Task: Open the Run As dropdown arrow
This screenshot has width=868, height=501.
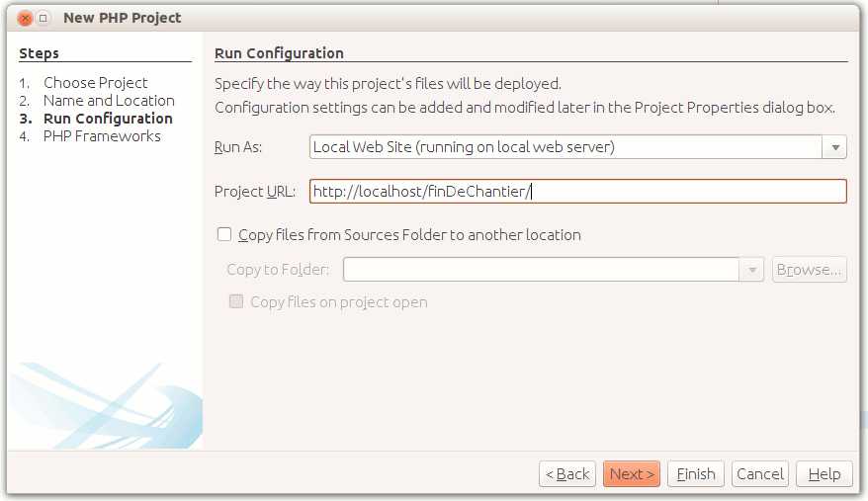Action: coord(835,147)
